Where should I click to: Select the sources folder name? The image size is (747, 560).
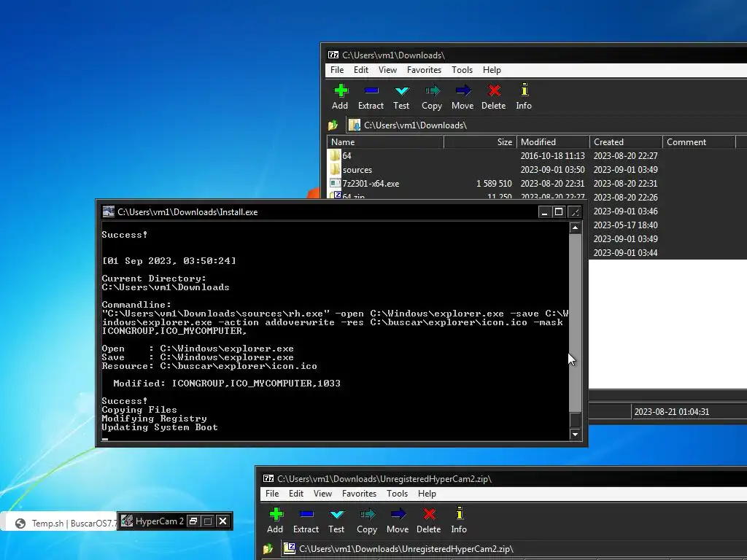point(357,169)
